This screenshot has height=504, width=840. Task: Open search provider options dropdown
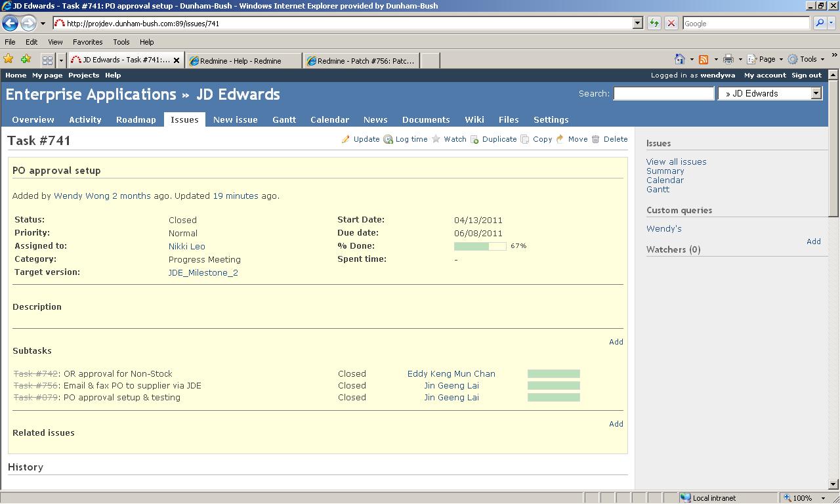coord(831,23)
